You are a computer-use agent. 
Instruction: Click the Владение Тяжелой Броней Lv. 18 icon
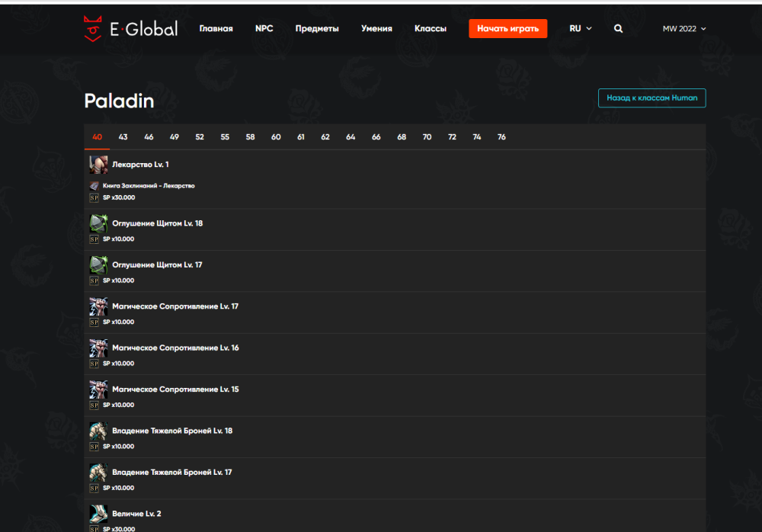pos(98,431)
